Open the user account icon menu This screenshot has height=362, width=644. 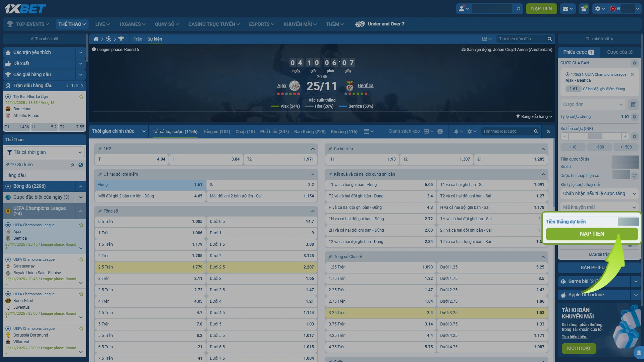tap(464, 9)
